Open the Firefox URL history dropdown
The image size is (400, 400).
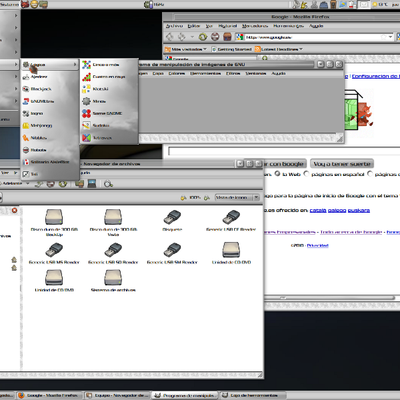pos(391,37)
